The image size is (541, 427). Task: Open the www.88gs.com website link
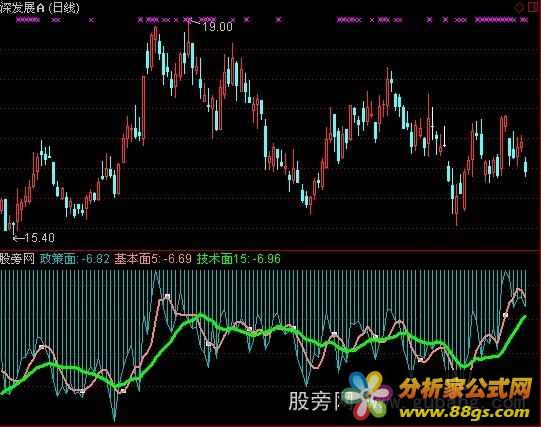[x=464, y=412]
